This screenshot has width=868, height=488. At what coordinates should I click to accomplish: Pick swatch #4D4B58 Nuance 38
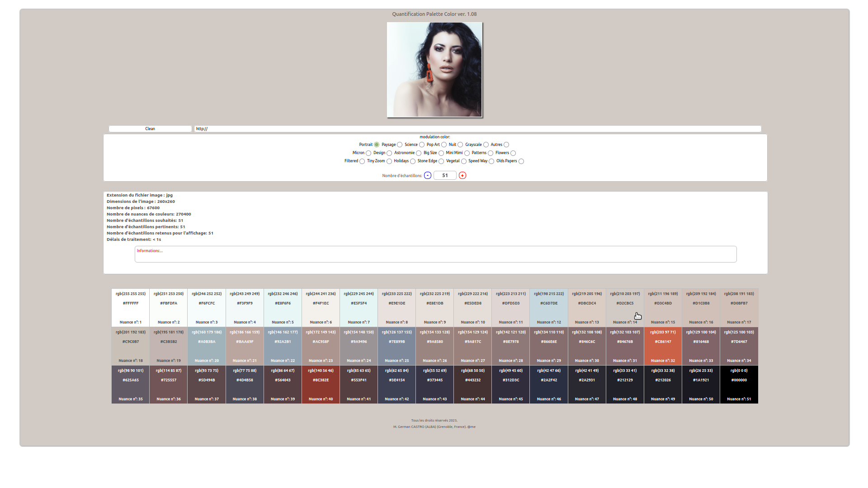[x=245, y=385]
